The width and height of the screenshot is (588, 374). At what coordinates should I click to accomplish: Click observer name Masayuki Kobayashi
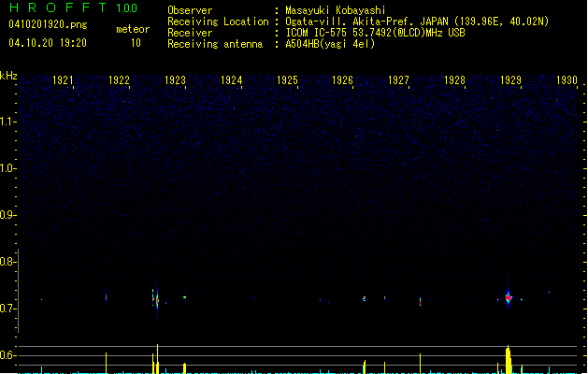[x=336, y=10]
